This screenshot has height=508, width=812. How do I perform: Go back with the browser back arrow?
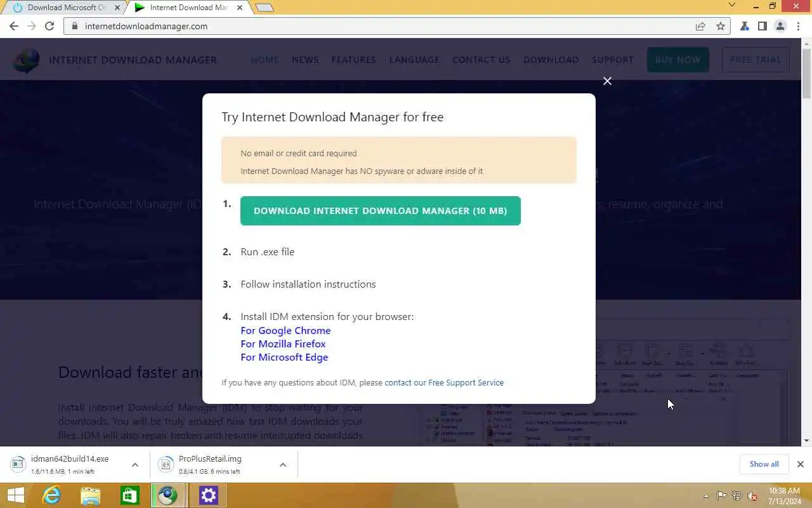14,26
